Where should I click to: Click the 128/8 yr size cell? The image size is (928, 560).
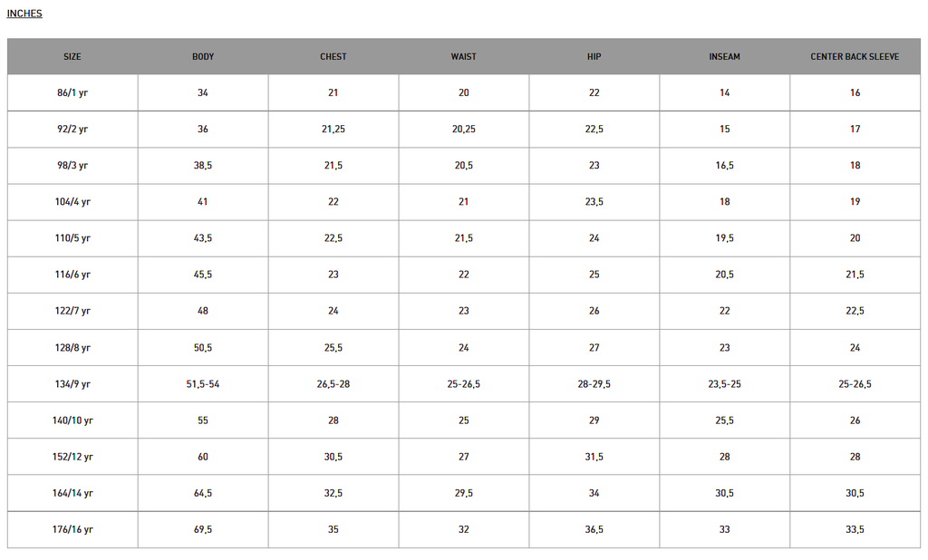pyautogui.click(x=72, y=348)
